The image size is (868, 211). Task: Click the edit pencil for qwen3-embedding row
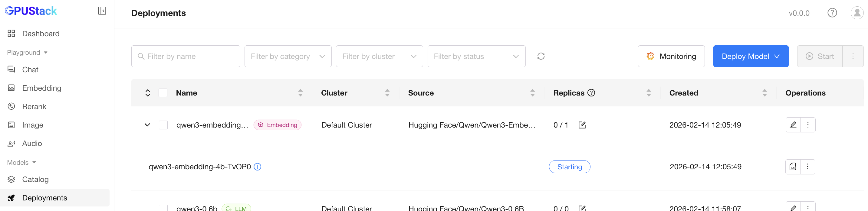tap(793, 125)
